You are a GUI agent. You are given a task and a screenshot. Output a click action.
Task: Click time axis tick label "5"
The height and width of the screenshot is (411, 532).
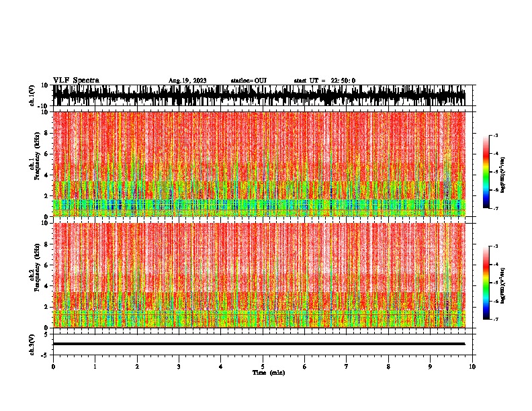[263, 367]
